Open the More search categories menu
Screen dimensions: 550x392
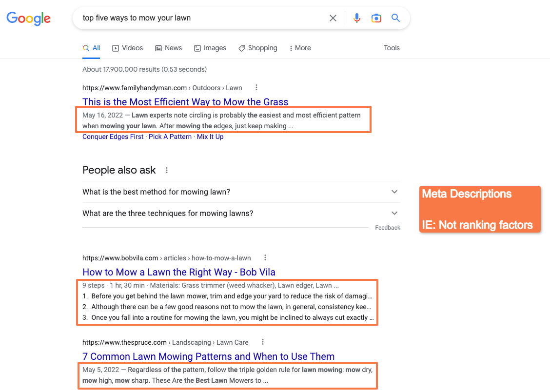click(300, 48)
